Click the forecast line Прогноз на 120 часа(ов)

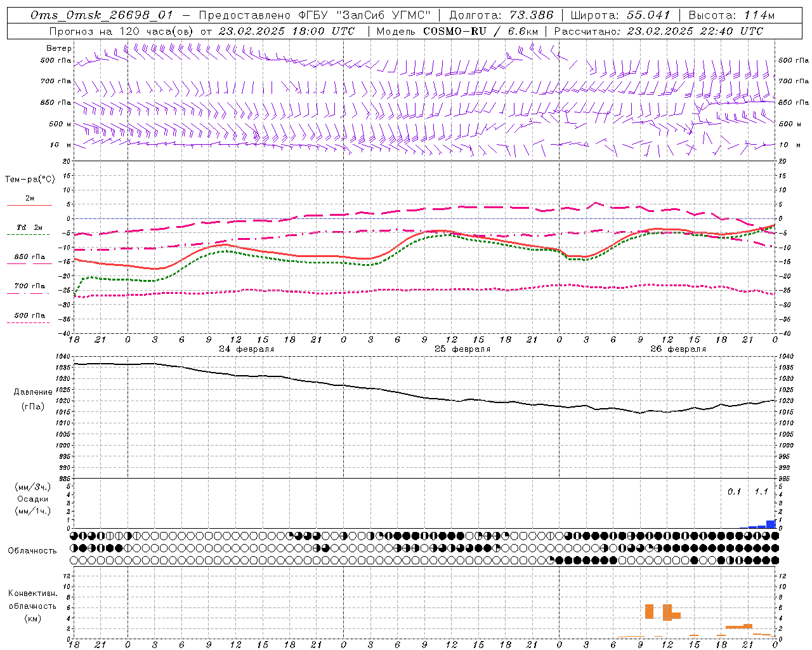click(x=122, y=30)
